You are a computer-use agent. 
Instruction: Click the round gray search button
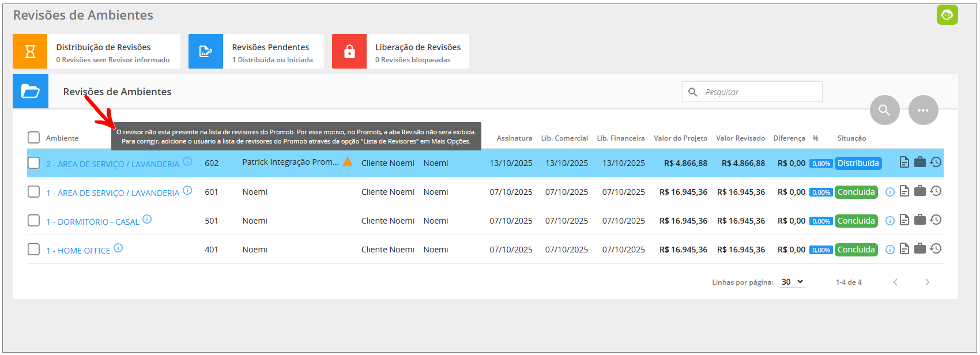tap(884, 110)
